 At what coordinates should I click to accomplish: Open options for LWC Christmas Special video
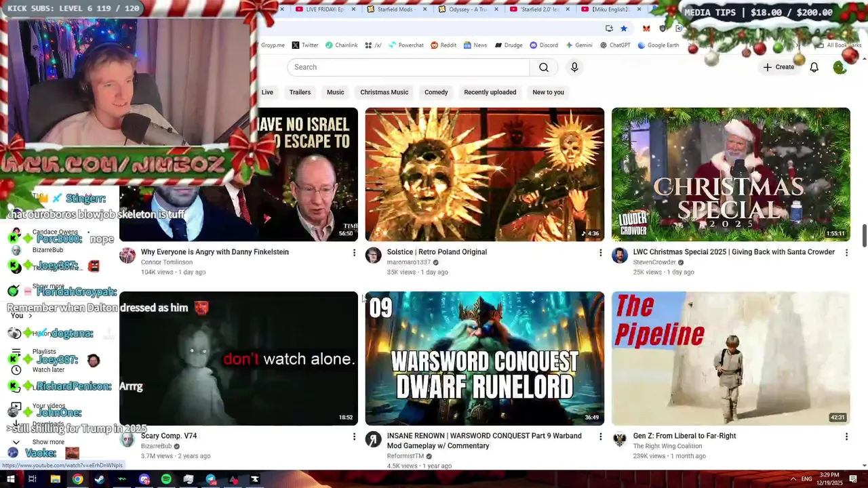pyautogui.click(x=846, y=253)
